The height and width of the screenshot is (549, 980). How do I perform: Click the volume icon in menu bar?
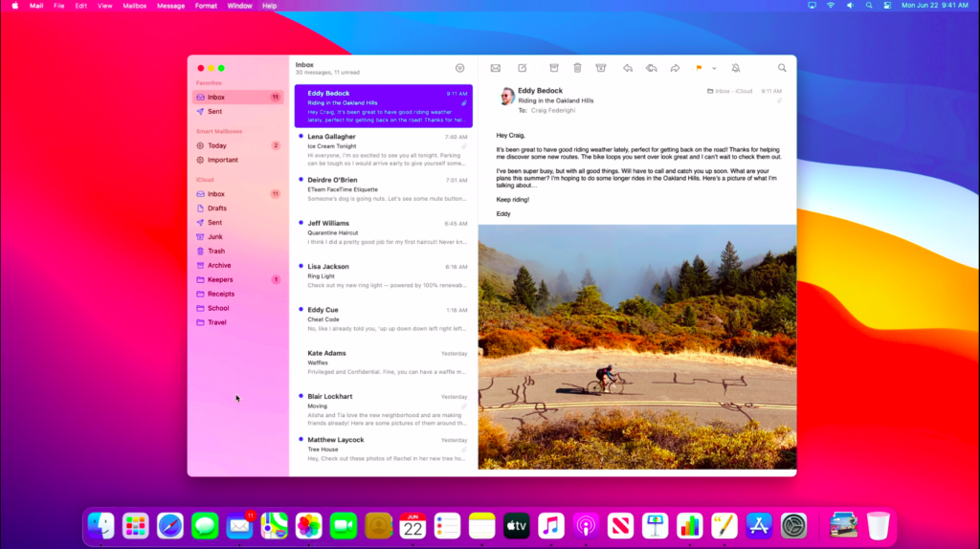pos(850,6)
